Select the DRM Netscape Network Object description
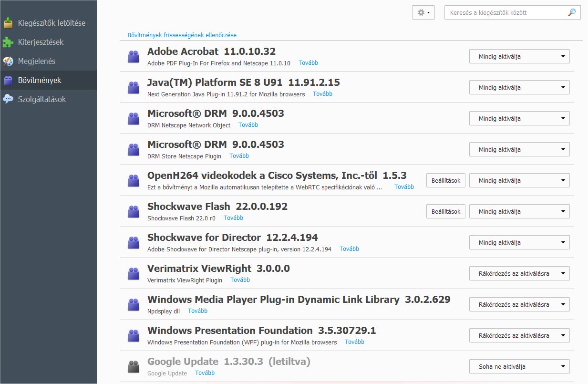This screenshot has width=588, height=384. coord(189,125)
